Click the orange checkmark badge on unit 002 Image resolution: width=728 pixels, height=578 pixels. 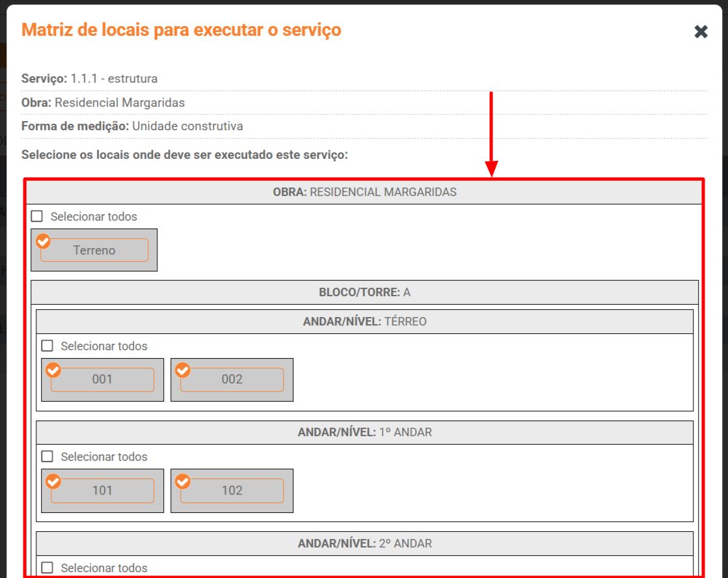[x=183, y=370]
